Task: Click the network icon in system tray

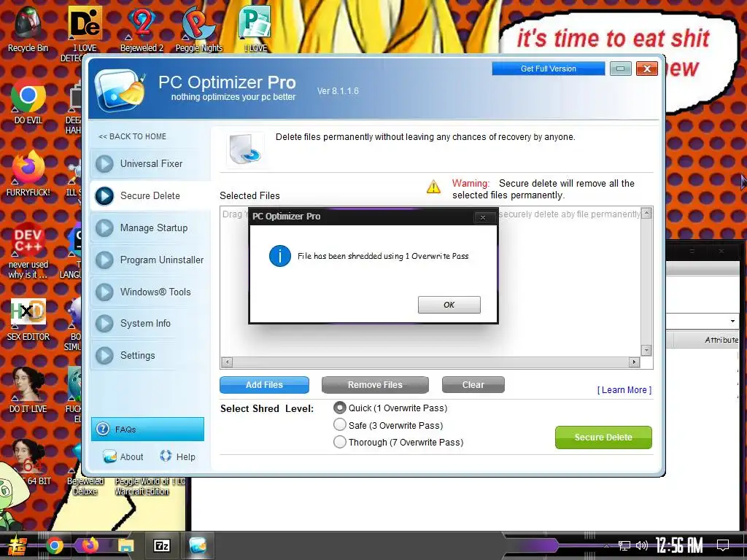Action: click(x=624, y=545)
